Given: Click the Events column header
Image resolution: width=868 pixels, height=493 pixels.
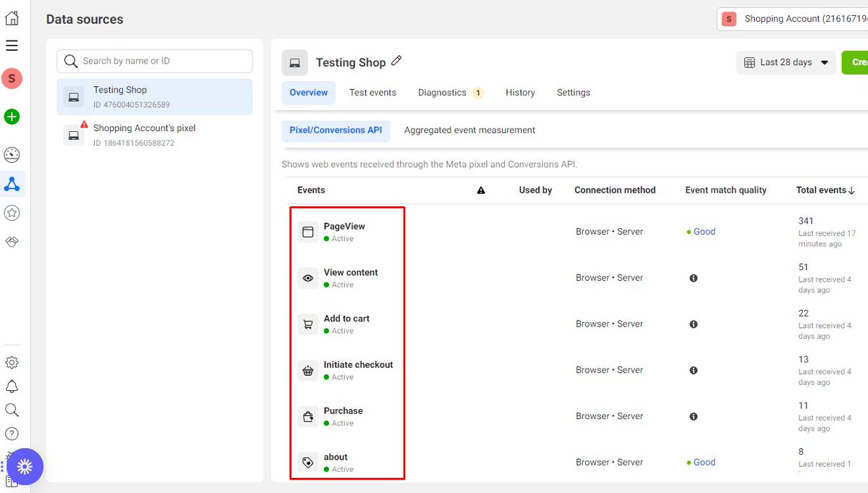Looking at the screenshot, I should pos(311,190).
